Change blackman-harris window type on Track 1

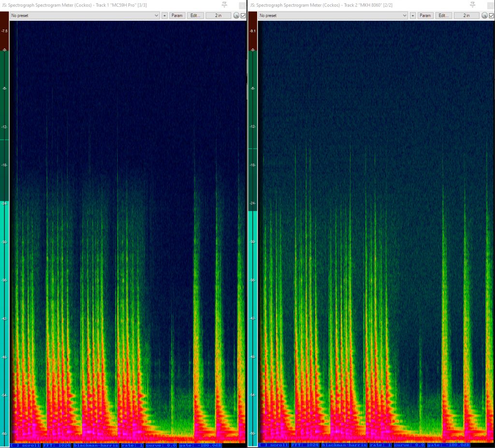pyautogui.click(x=96, y=445)
